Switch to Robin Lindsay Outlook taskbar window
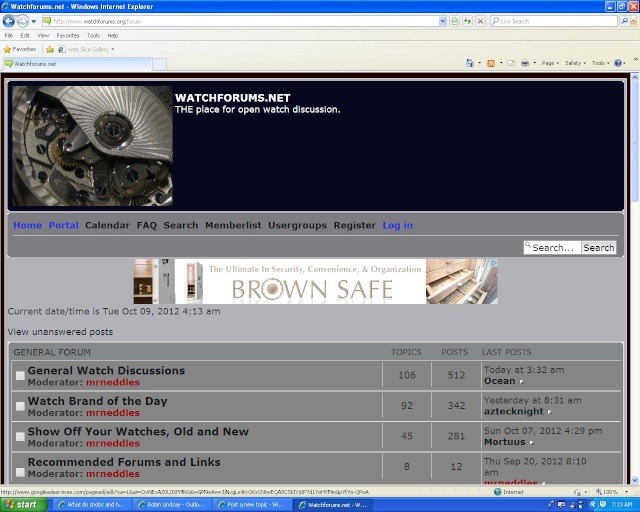The width and height of the screenshot is (640, 512). point(172,505)
